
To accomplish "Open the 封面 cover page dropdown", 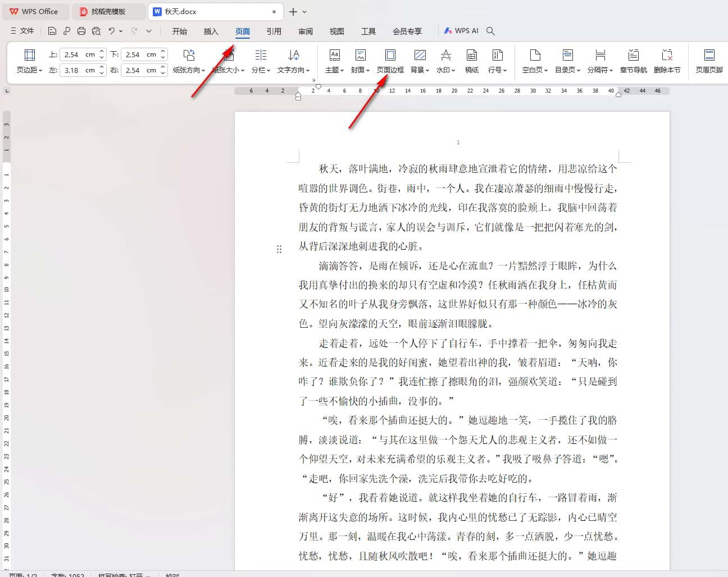I will 360,61.
